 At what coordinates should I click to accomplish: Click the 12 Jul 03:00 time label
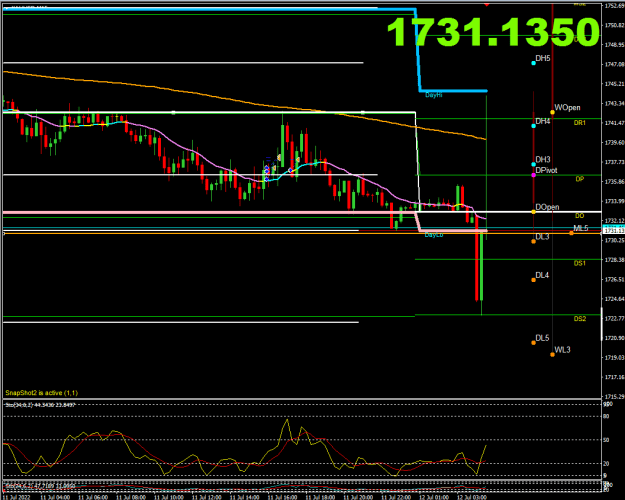[472, 497]
